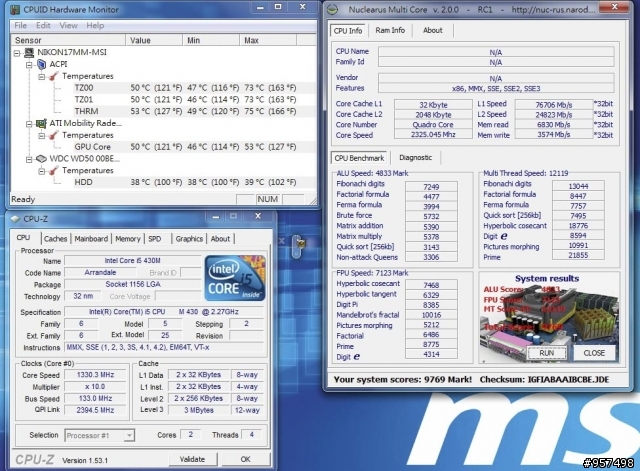Image resolution: width=640 pixels, height=471 pixels.
Task: Open the File menu in Hardware Monitor
Action: [20, 25]
